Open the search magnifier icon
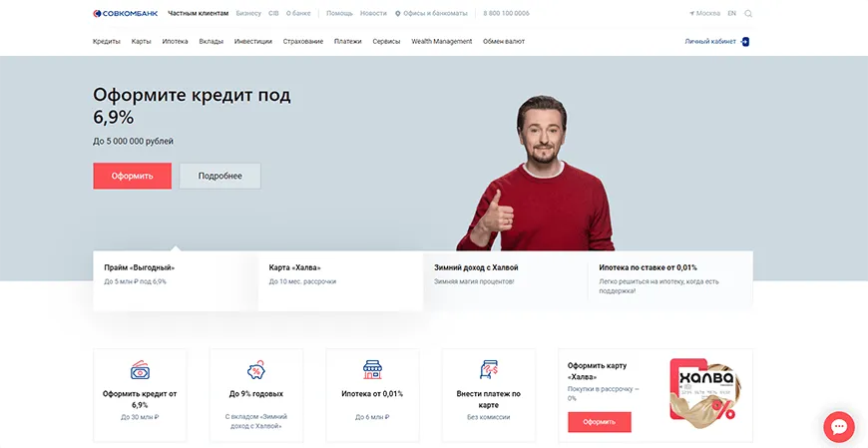This screenshot has height=448, width=868. tap(748, 14)
